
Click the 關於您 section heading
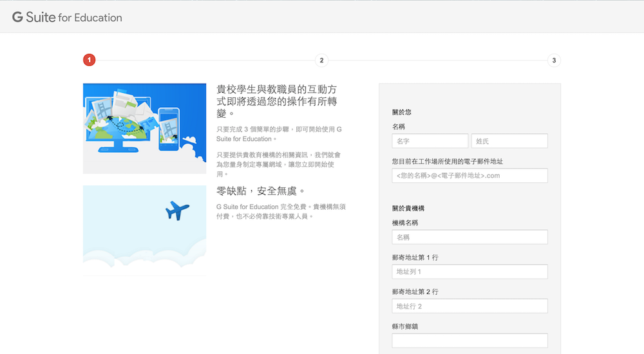401,113
